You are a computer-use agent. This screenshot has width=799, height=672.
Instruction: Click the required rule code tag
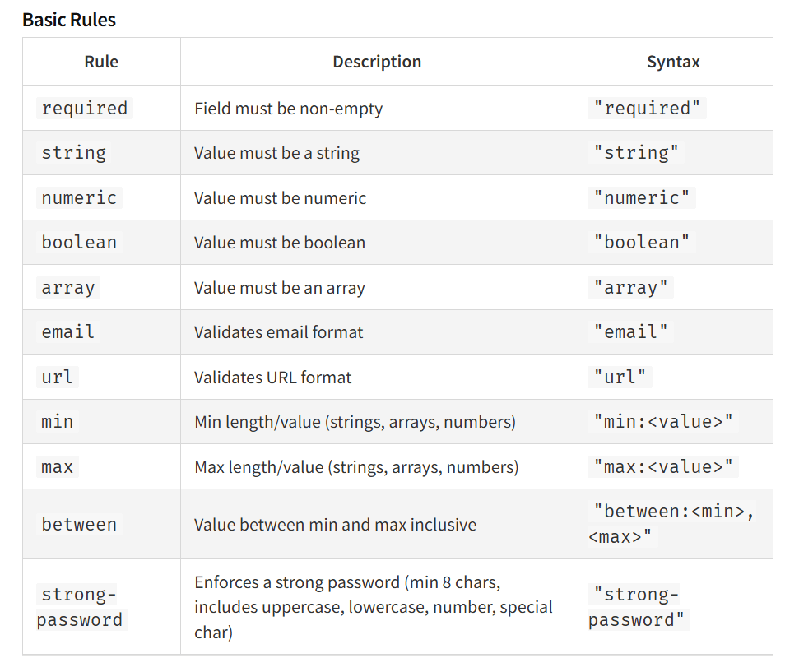click(x=85, y=108)
